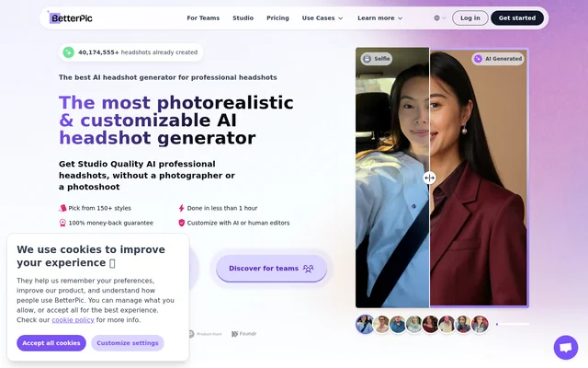Click the money-back guarantee medal icon
This screenshot has width=588, height=368.
click(62, 223)
